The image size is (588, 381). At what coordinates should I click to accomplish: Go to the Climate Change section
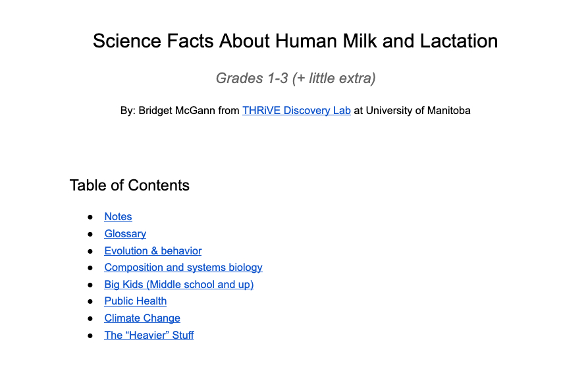(x=142, y=318)
